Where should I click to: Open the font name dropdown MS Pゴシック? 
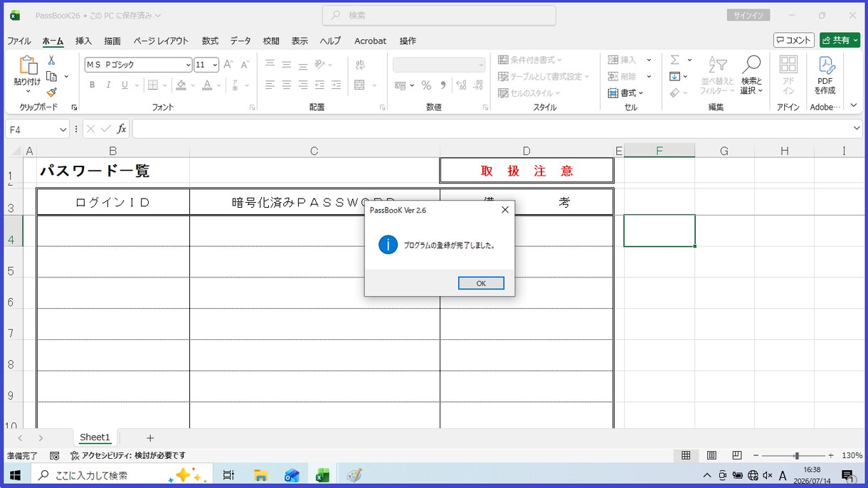pos(188,65)
